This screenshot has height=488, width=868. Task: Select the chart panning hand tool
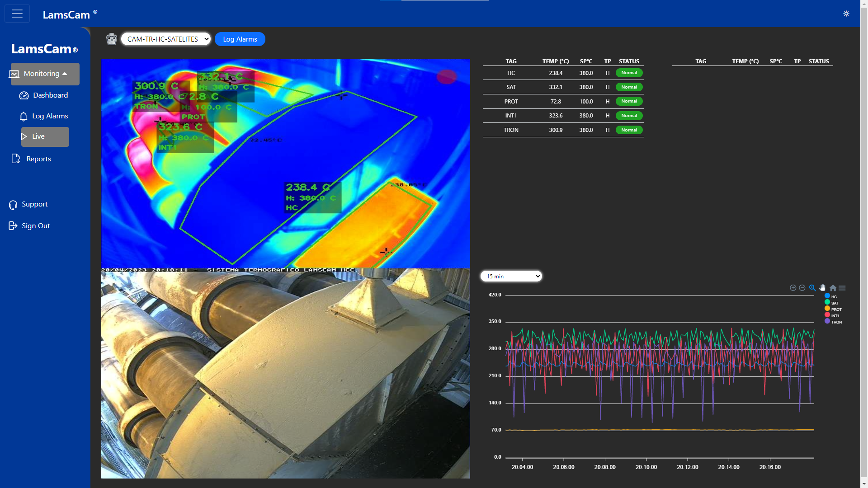tap(822, 288)
